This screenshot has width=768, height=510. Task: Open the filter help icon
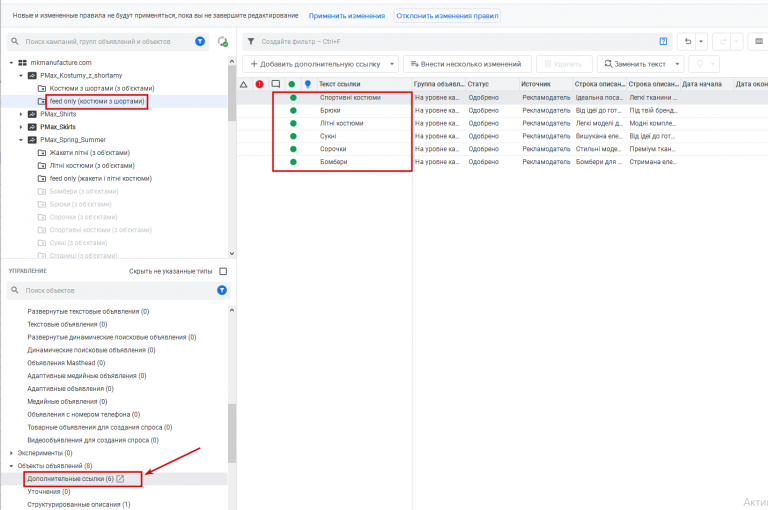pos(663,42)
